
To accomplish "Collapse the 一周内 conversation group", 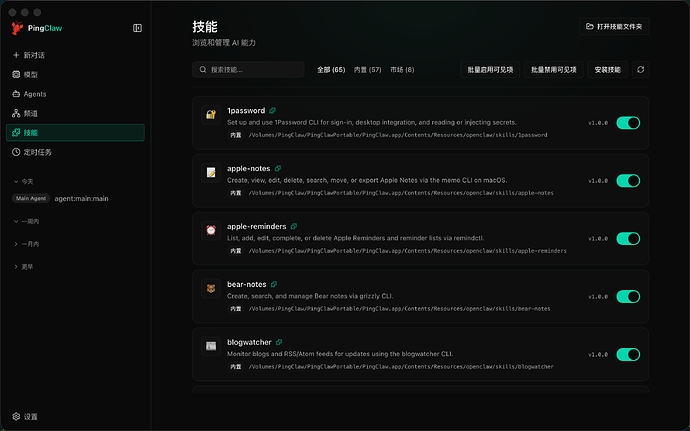I will [26, 221].
